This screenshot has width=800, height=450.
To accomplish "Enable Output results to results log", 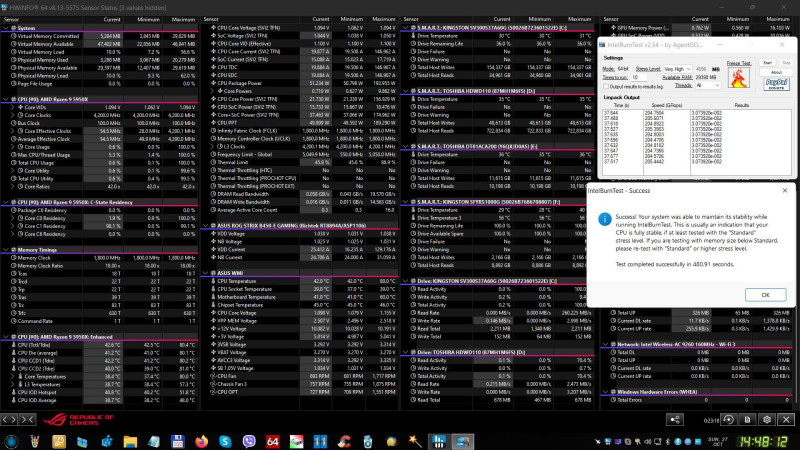I will coord(606,86).
